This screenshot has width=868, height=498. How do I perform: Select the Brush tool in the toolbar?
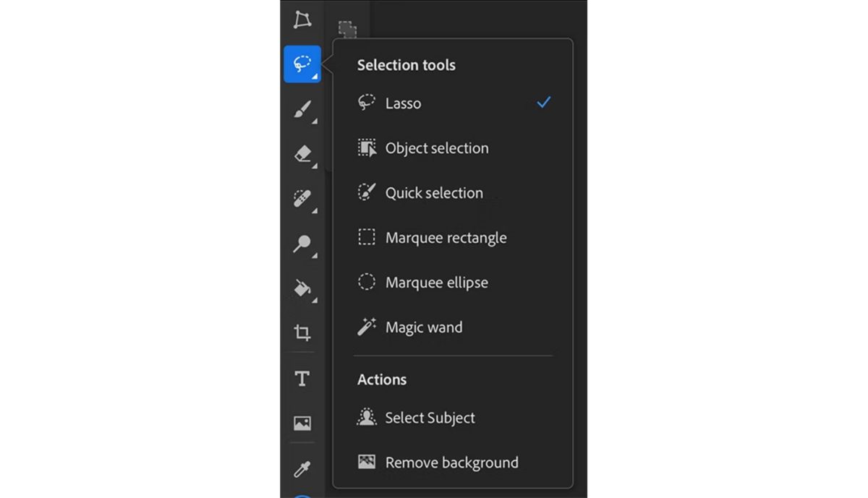click(x=302, y=110)
